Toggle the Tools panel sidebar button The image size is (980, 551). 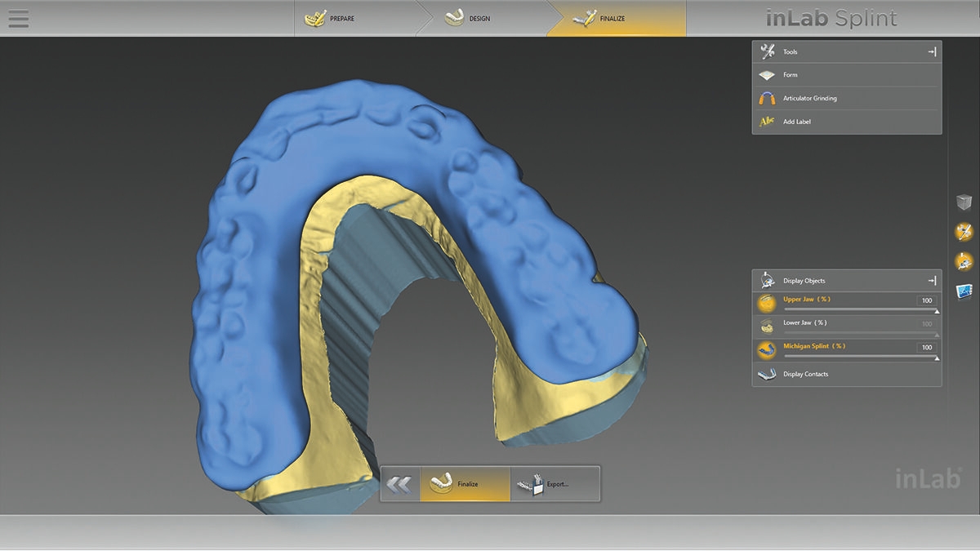tap(964, 232)
